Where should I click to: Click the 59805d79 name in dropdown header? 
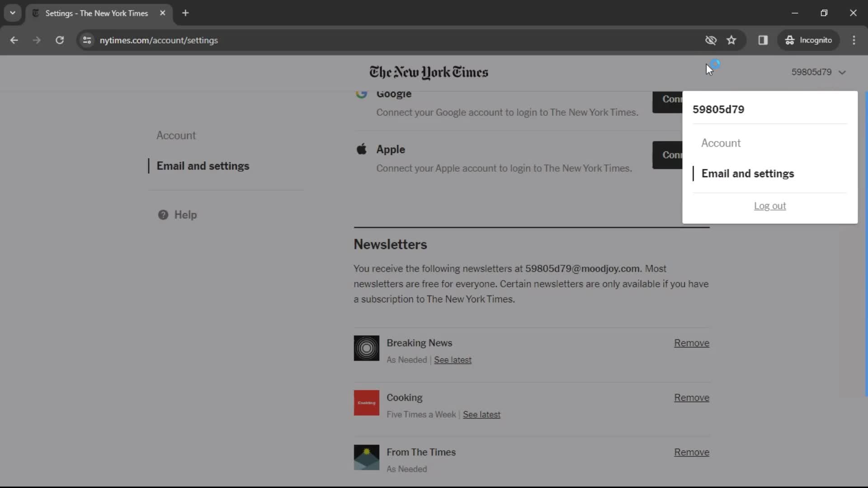[718, 109]
